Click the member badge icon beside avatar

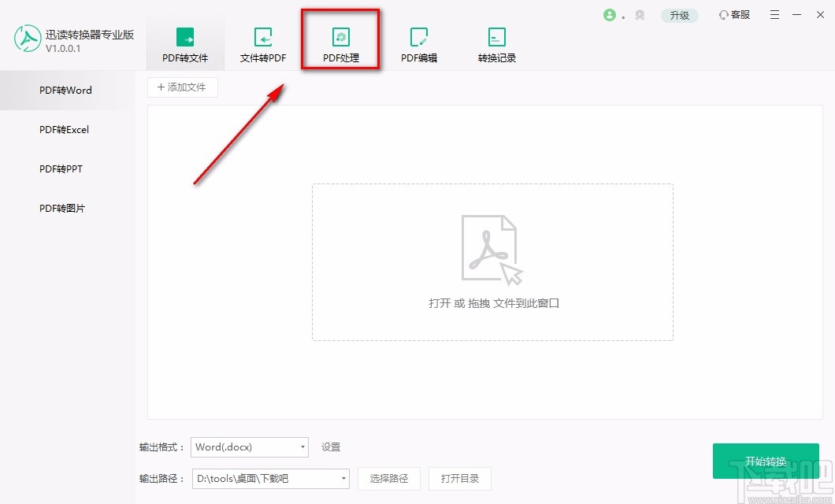coord(639,14)
